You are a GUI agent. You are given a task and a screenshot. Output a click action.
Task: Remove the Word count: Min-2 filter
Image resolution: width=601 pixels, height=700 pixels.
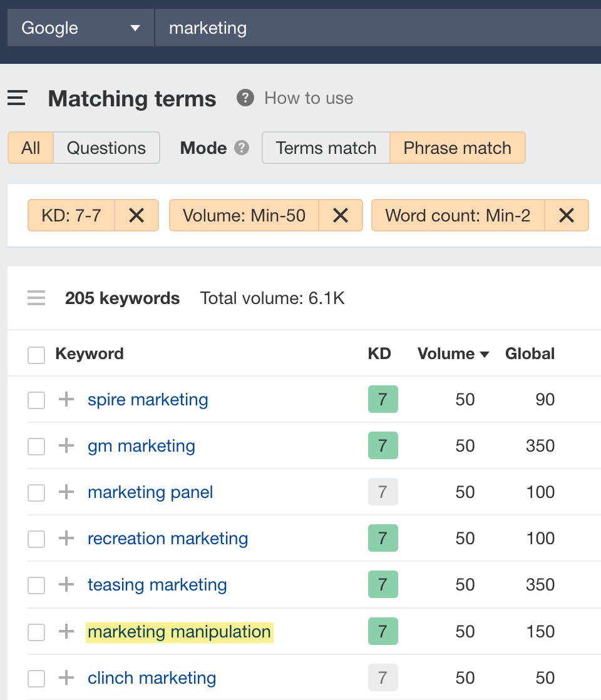[566, 216]
